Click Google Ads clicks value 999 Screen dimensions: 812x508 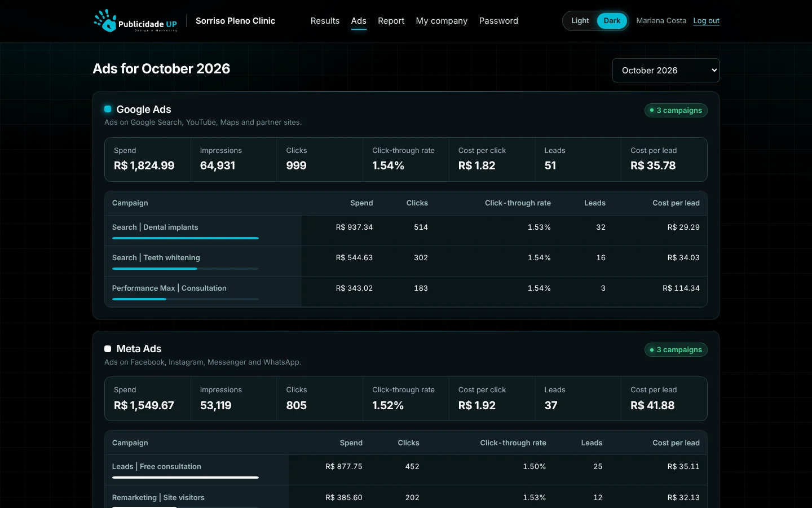click(x=296, y=165)
